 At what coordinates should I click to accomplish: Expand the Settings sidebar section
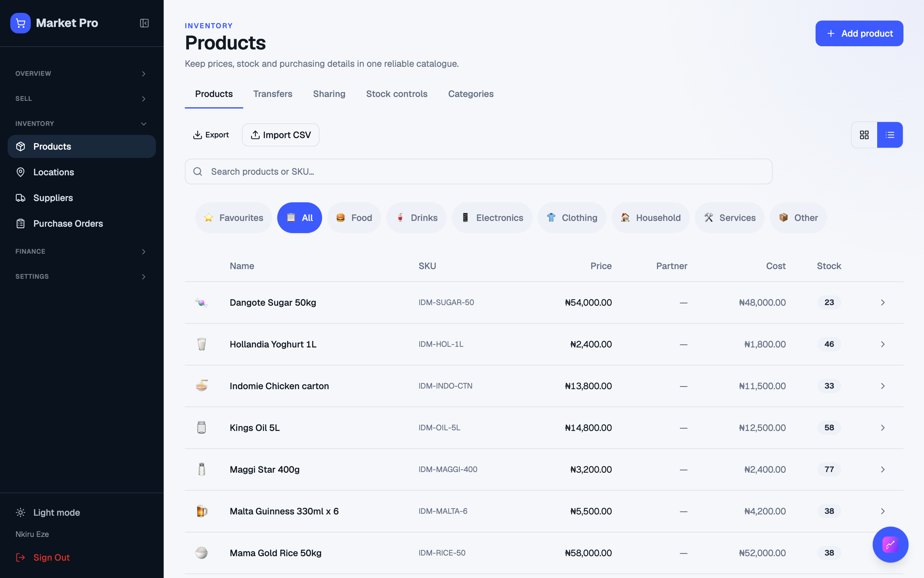coord(81,276)
